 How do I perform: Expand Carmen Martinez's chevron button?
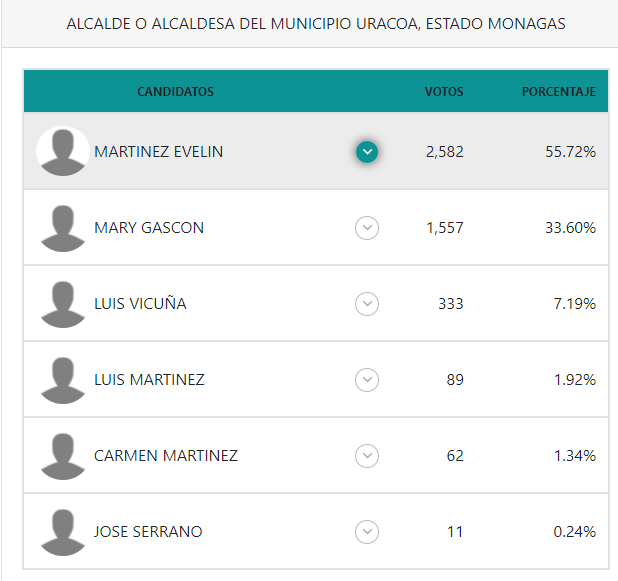coord(367,456)
